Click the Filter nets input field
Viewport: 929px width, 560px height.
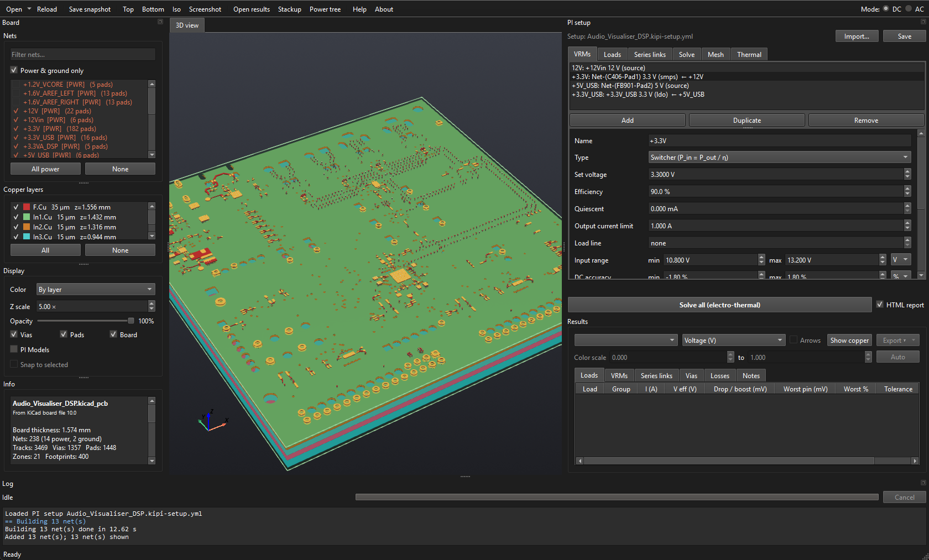coord(83,55)
